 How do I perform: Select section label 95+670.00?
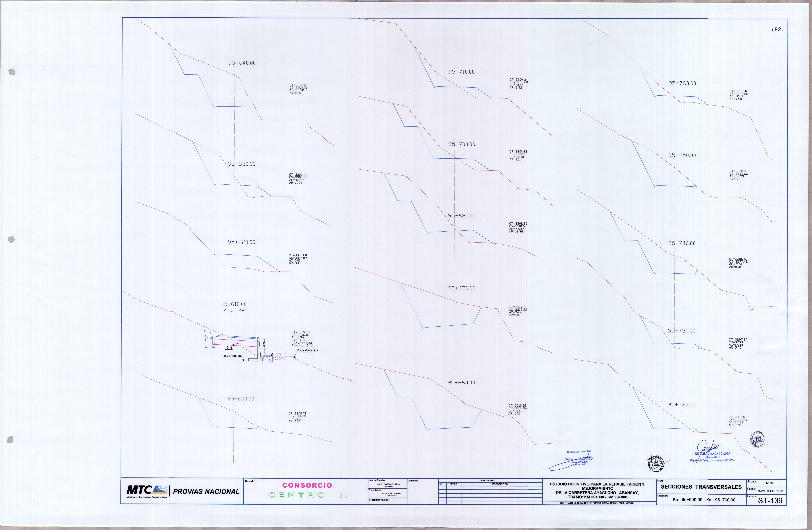coord(462,288)
